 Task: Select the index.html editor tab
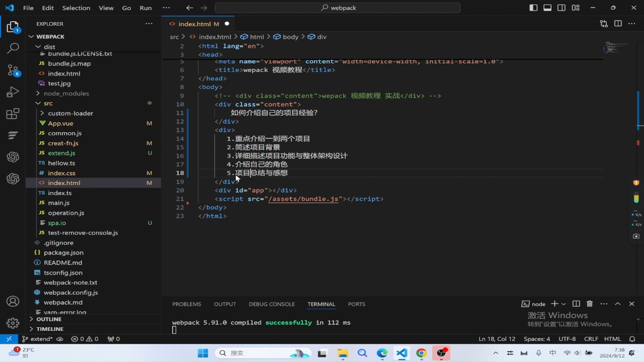pyautogui.click(x=198, y=24)
